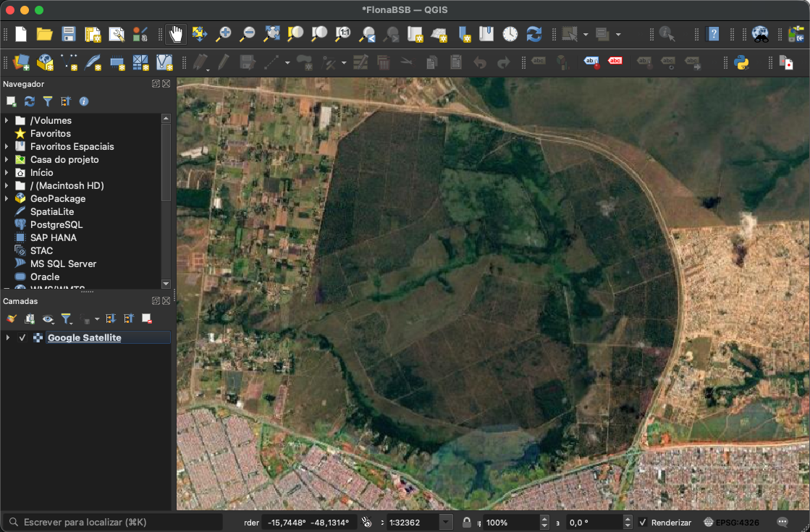Click the blue Refresh map icon

pyautogui.click(x=534, y=34)
